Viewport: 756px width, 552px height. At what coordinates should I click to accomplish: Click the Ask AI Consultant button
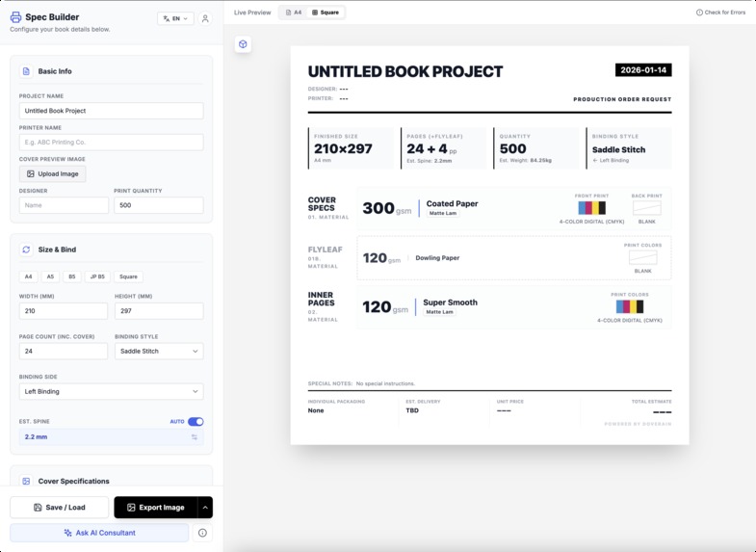(x=99, y=533)
